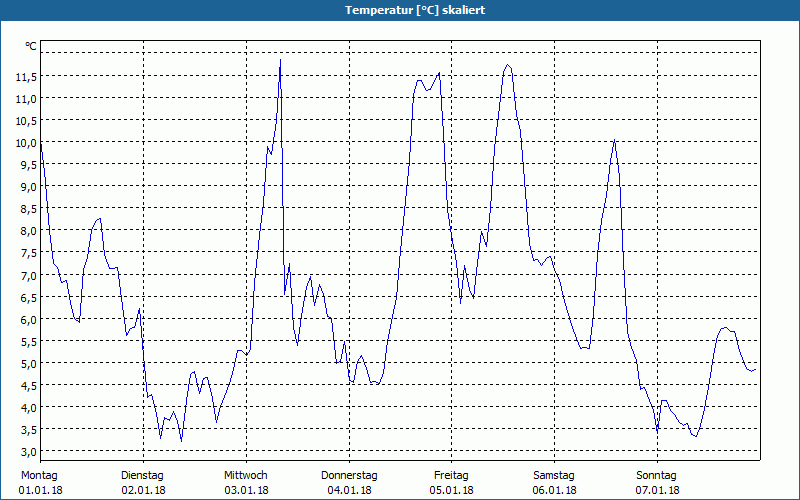
Task: Select the 5,5 y-axis value
Action: (x=28, y=341)
